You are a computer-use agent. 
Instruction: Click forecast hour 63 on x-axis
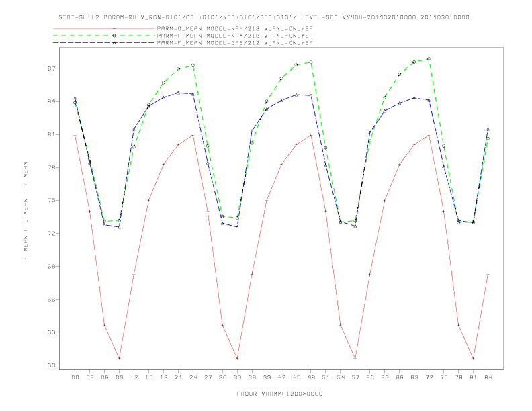tap(385, 377)
